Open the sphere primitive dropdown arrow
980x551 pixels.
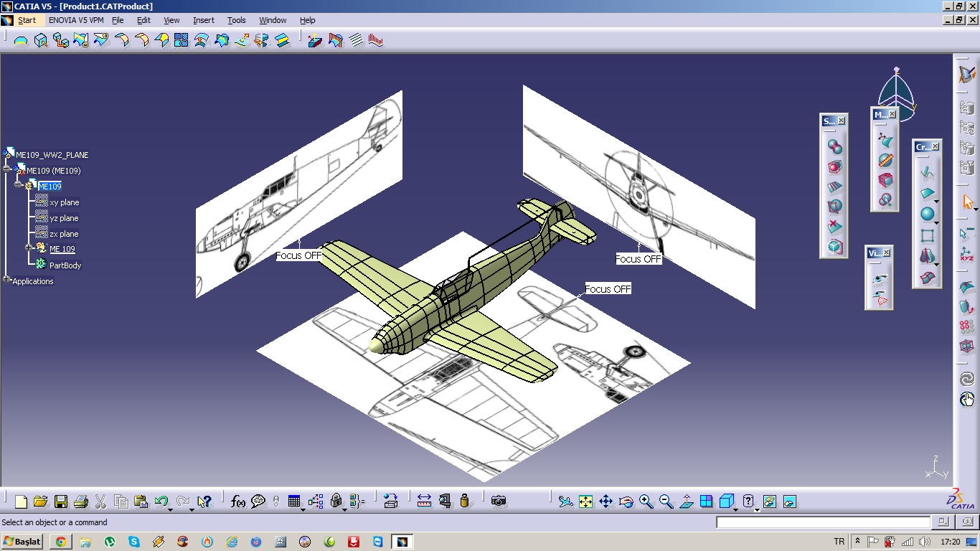936,222
